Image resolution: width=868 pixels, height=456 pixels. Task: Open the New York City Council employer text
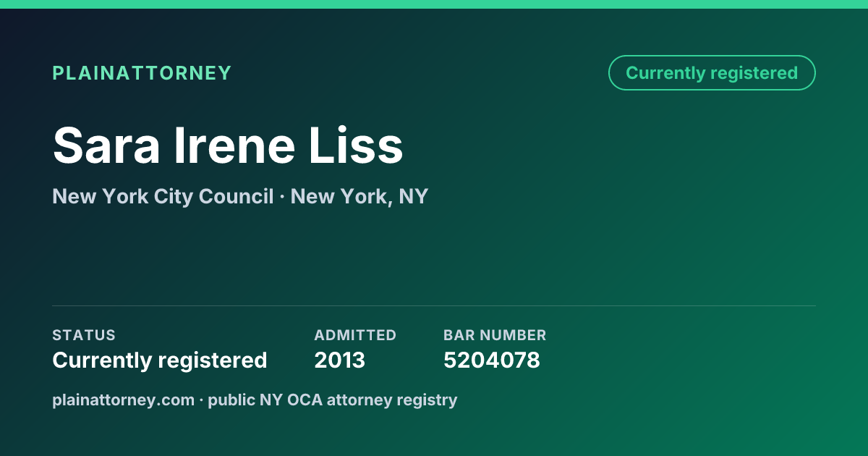pos(163,196)
